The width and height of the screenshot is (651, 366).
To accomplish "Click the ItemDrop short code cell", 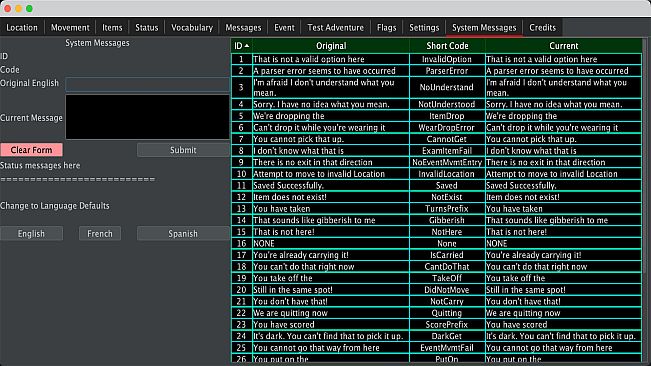I will point(447,116).
